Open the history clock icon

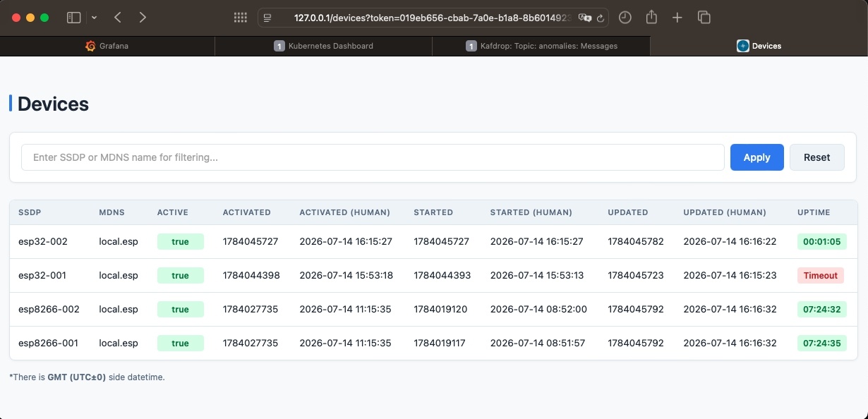[x=625, y=18]
